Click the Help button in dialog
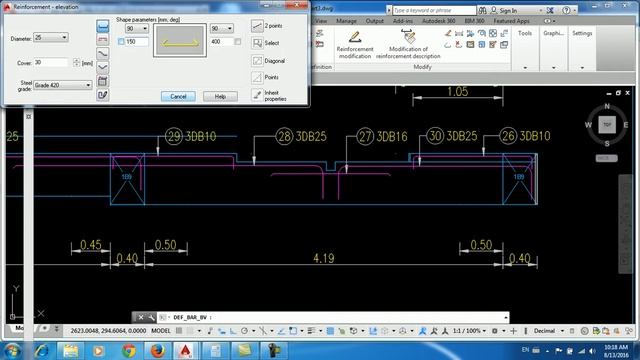Screen dimensions: 640x360 click(220, 96)
